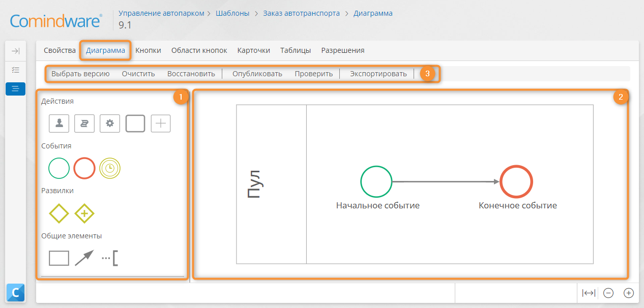Image resolution: width=644 pixels, height=308 pixels.
Task: Click the Выбрать версию button
Action: (x=80, y=74)
